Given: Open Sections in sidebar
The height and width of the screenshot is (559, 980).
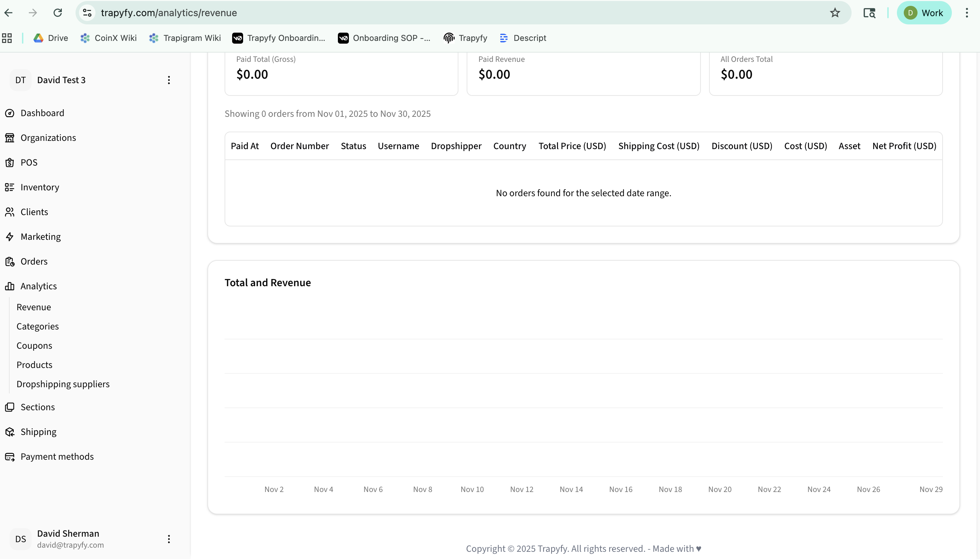Looking at the screenshot, I should pos(38,407).
